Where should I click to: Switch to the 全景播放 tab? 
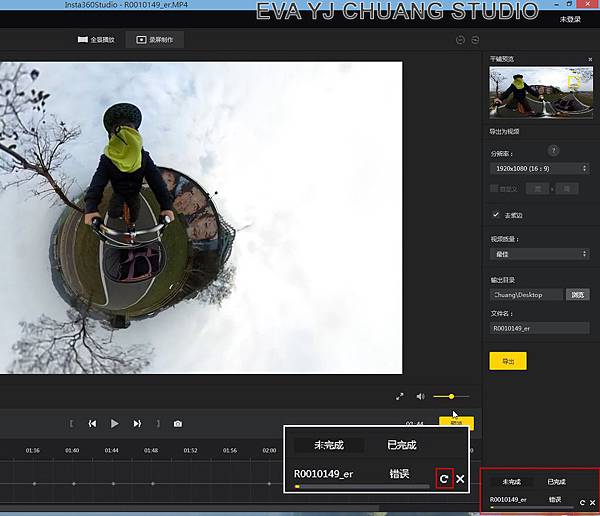[x=97, y=40]
